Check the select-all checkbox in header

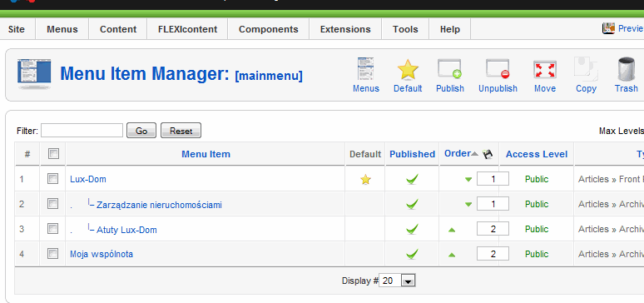tap(53, 154)
